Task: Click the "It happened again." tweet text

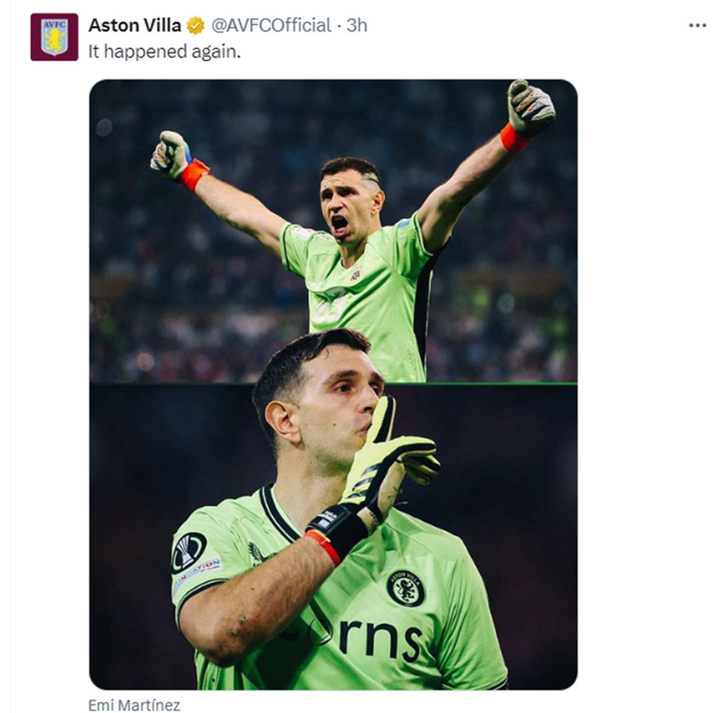Action: [x=164, y=52]
